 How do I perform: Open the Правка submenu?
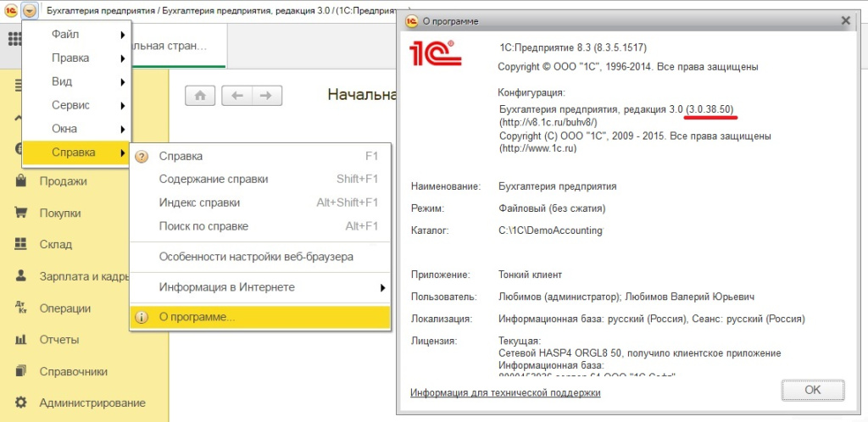pos(76,58)
